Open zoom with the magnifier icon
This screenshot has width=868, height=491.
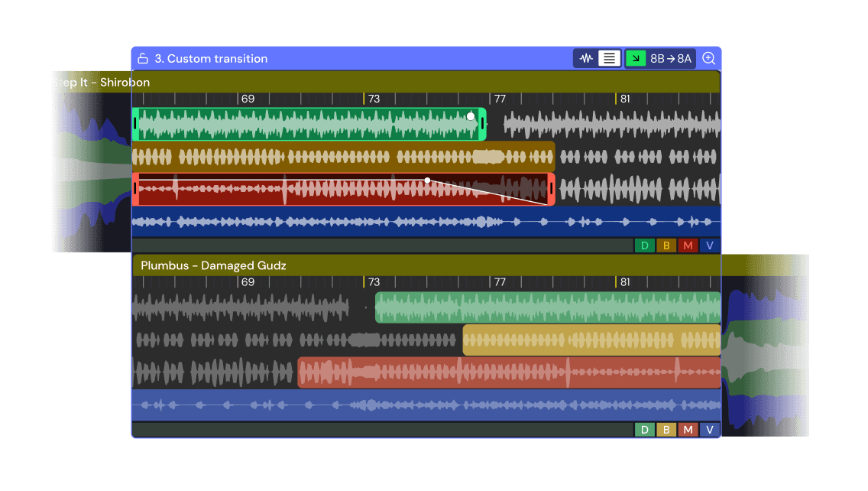[x=708, y=58]
